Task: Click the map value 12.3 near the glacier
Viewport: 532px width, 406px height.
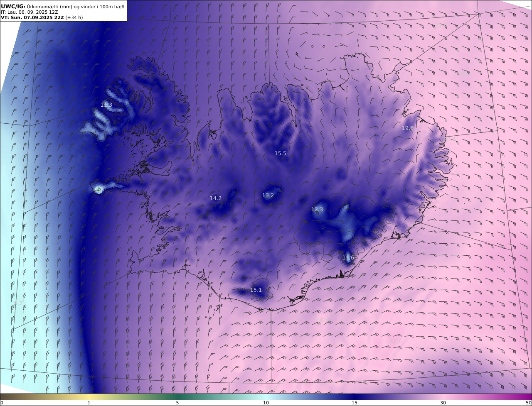Action: pyautogui.click(x=317, y=210)
